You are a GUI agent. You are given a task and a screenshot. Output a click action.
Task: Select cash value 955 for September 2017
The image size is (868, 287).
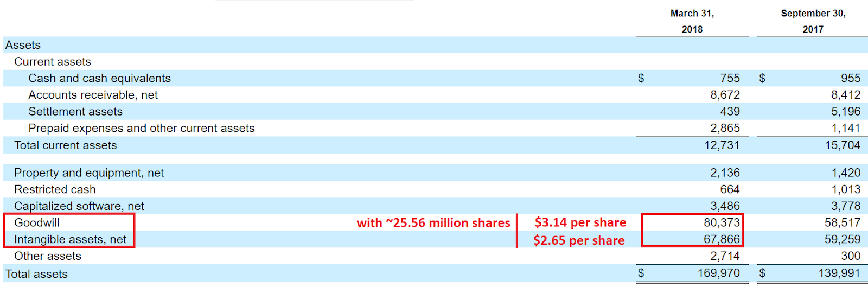[x=851, y=78]
